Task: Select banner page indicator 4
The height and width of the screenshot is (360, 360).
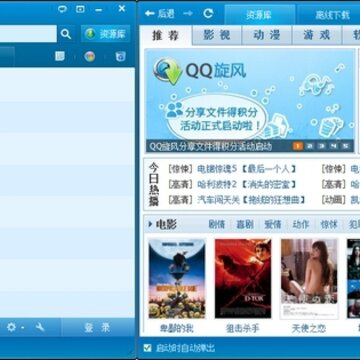Action: [x=333, y=146]
